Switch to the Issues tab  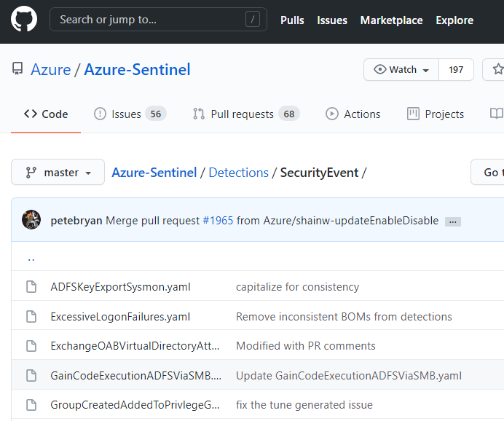[130, 114]
